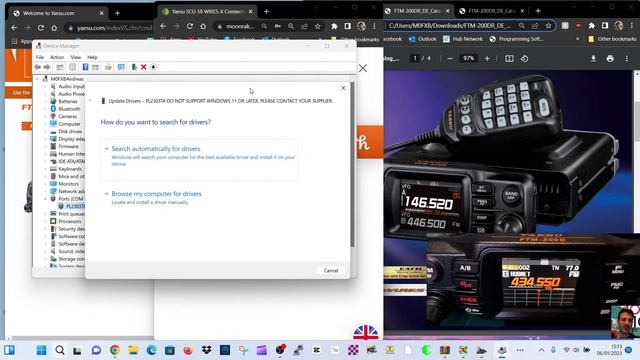Open Programming Soft... bookmark
This screenshot has width=640, height=360.
[x=516, y=39]
